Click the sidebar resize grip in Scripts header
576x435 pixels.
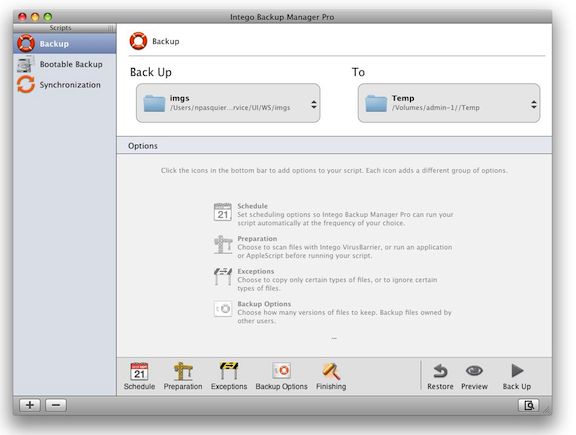(x=110, y=28)
